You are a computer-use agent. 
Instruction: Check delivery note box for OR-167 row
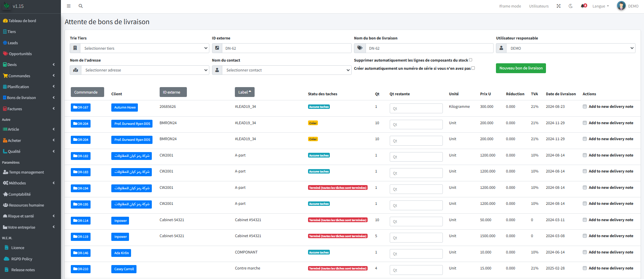pos(585,106)
